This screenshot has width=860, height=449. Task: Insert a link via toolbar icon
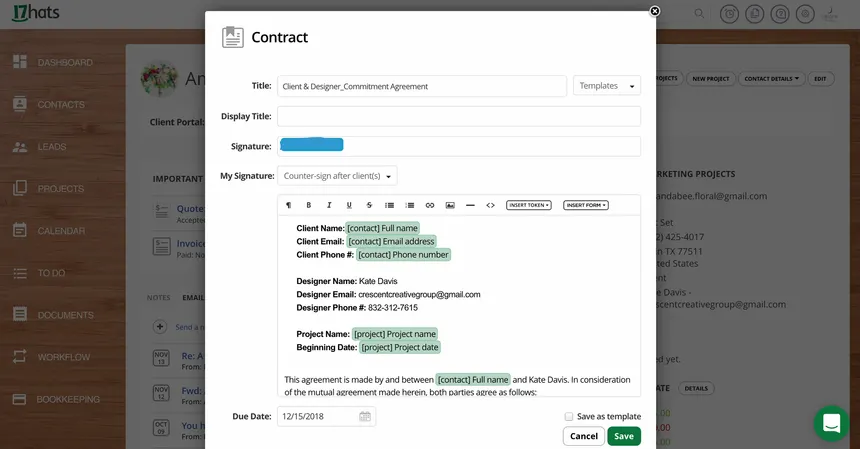(430, 205)
